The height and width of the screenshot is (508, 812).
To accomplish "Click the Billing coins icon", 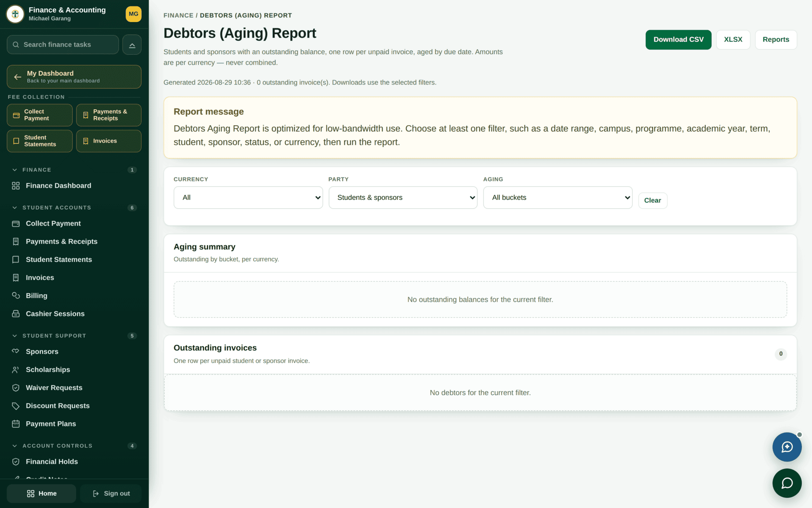I will [x=16, y=295].
